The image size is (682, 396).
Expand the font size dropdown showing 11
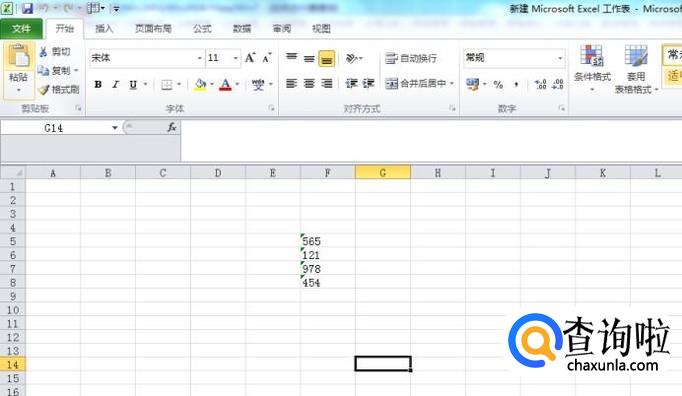223,57
